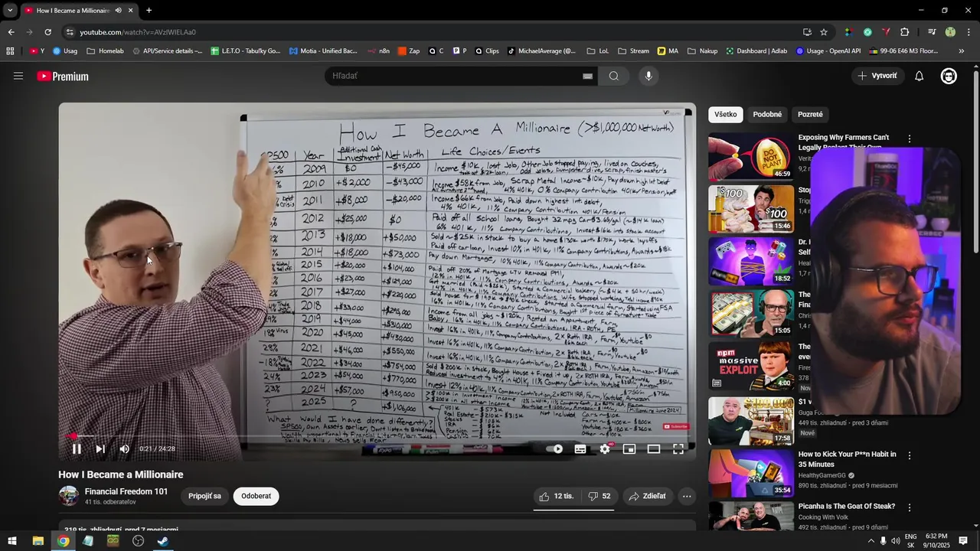The height and width of the screenshot is (551, 980).
Task: Open the Chrome apps grid shortcut
Action: point(10,51)
